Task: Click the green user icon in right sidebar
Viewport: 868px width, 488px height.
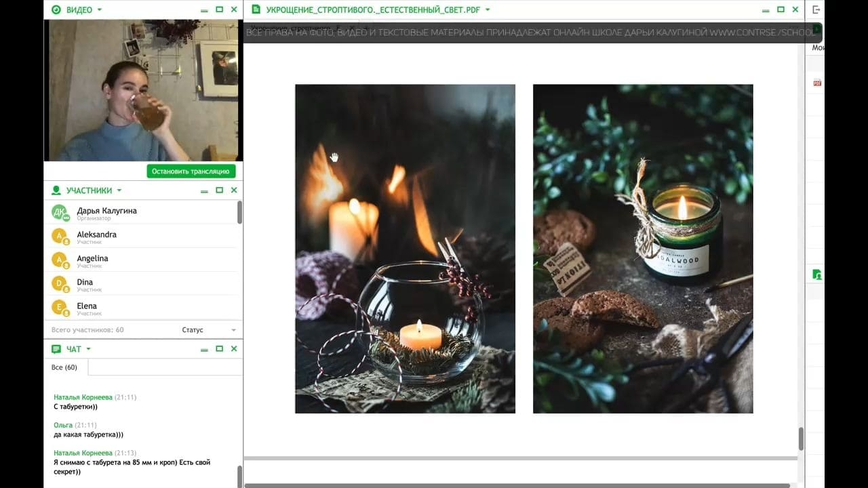Action: click(x=817, y=274)
